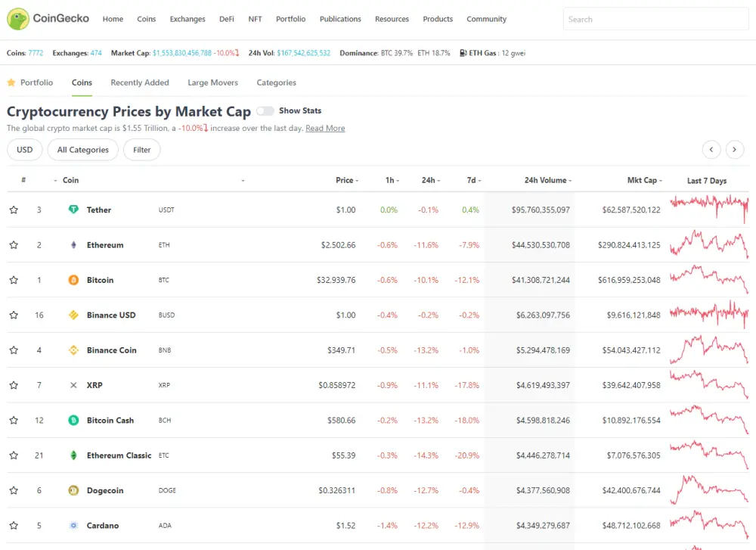Click the ETH Gas pump icon
Viewport: 756px width, 550px height.
(x=463, y=53)
